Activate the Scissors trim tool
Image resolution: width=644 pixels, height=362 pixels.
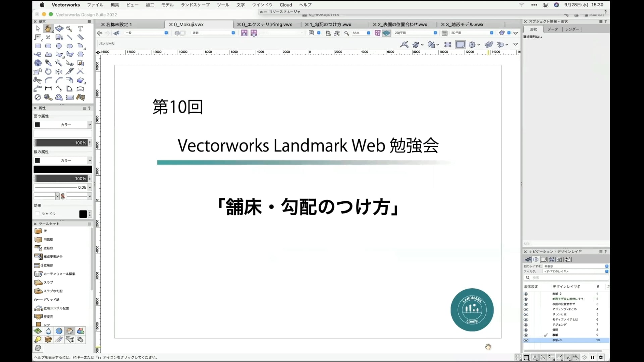[38, 80]
